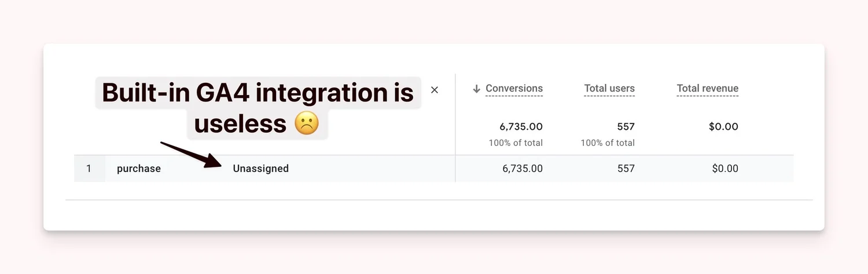Click the "Built-in GA4 integration is" headline text

[x=258, y=93]
